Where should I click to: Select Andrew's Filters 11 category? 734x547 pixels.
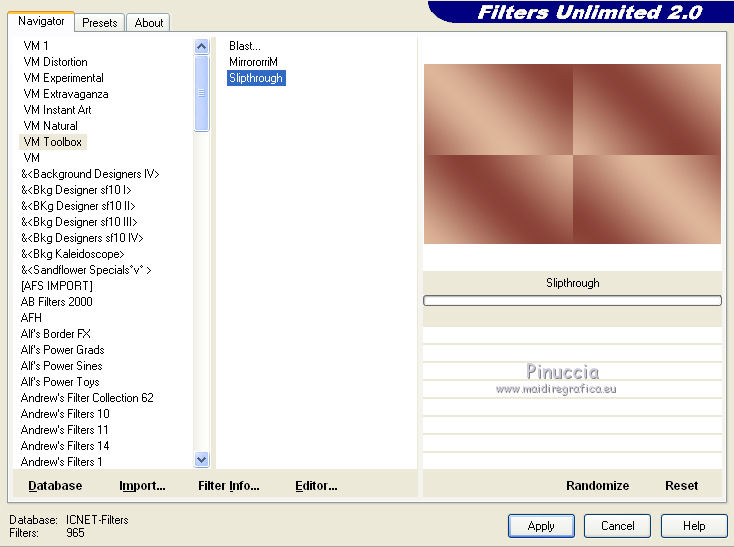pyautogui.click(x=65, y=430)
